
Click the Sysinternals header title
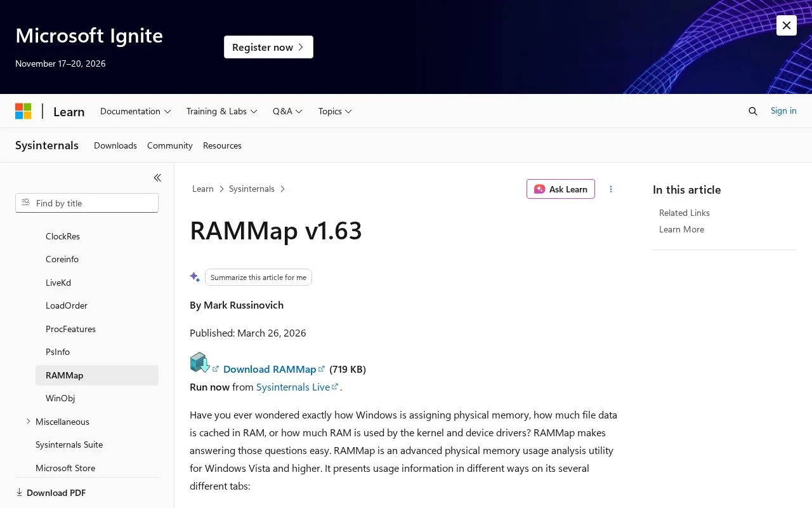tap(47, 145)
